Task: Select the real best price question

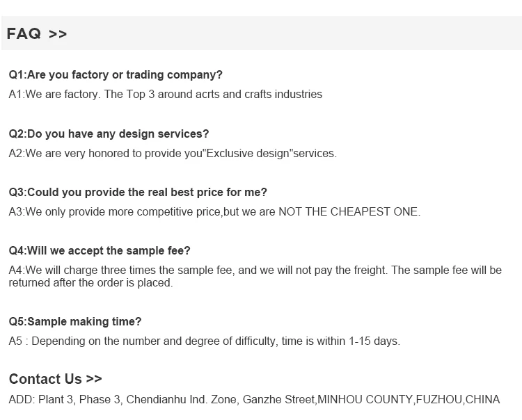Action: pyautogui.click(x=138, y=192)
